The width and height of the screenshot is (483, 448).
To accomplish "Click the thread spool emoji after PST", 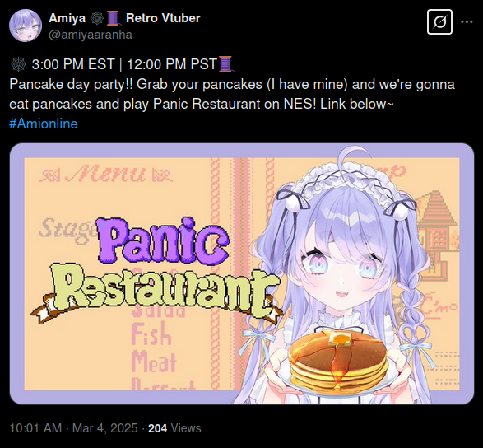I will (226, 64).
